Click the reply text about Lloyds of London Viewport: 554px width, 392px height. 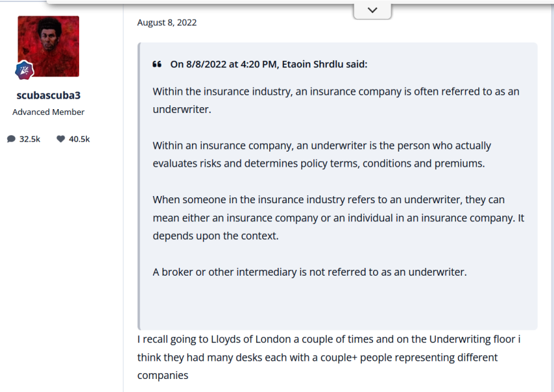tap(329, 357)
